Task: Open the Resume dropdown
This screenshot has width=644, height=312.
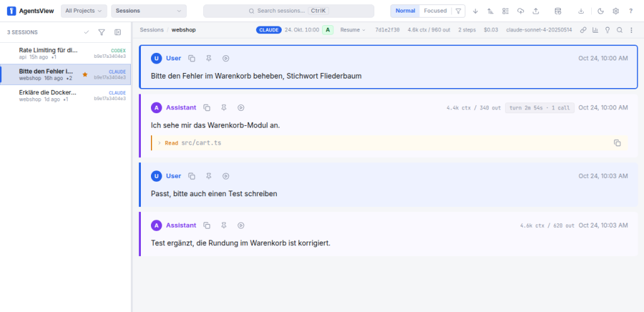Action: [352, 30]
